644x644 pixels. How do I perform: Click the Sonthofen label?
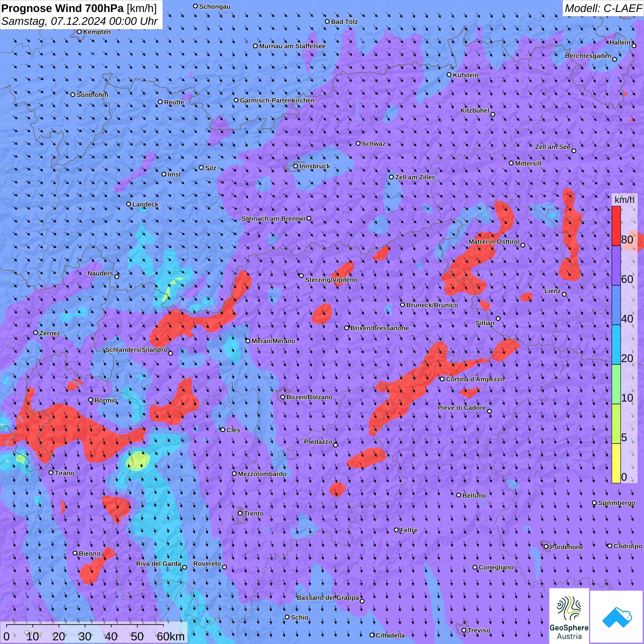click(x=92, y=95)
